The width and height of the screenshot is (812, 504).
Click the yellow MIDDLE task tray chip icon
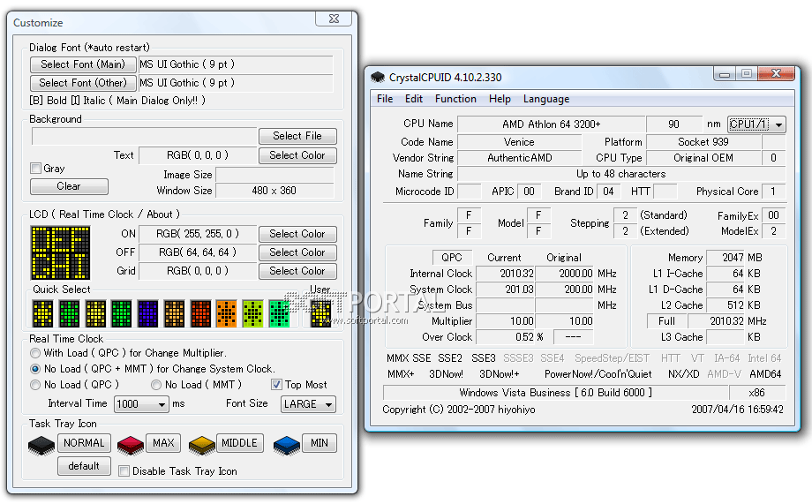point(202,444)
